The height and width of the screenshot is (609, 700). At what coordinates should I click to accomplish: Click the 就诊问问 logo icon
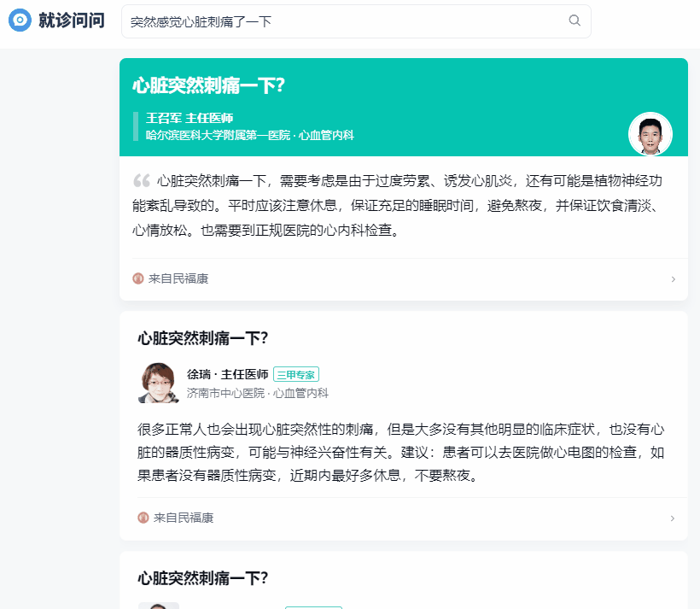tap(20, 20)
